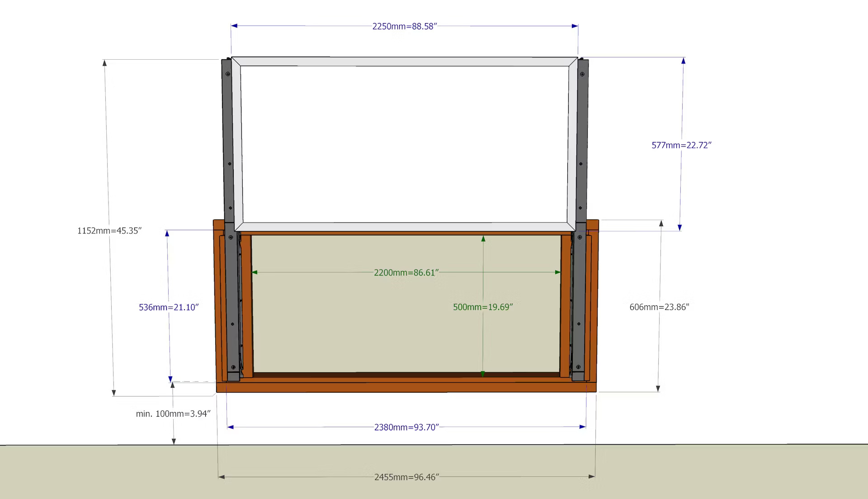Click the min. 100mm=3.94" clearance label
The width and height of the screenshot is (868, 499).
173,413
